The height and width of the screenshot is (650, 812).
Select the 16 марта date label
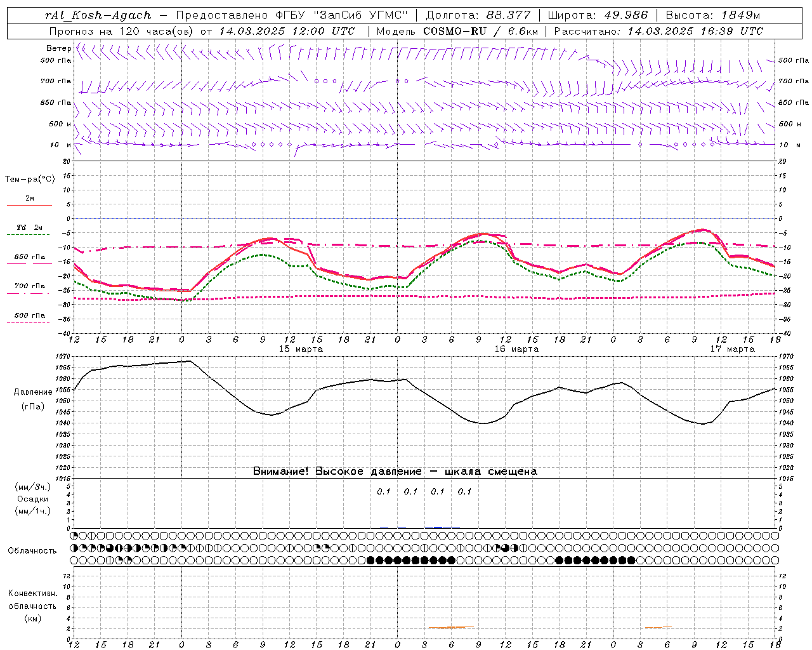coord(516,349)
